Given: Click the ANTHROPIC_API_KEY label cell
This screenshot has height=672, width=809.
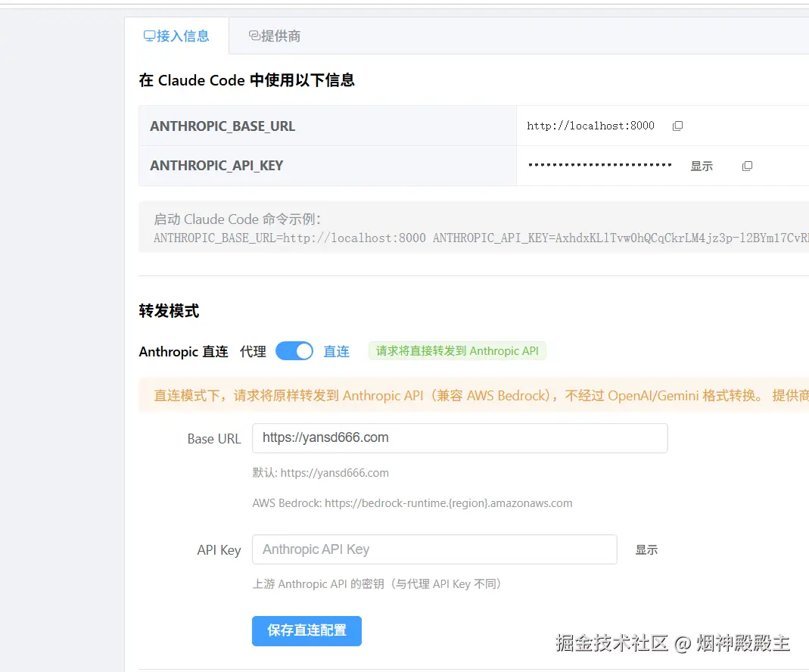Looking at the screenshot, I should click(x=328, y=166).
